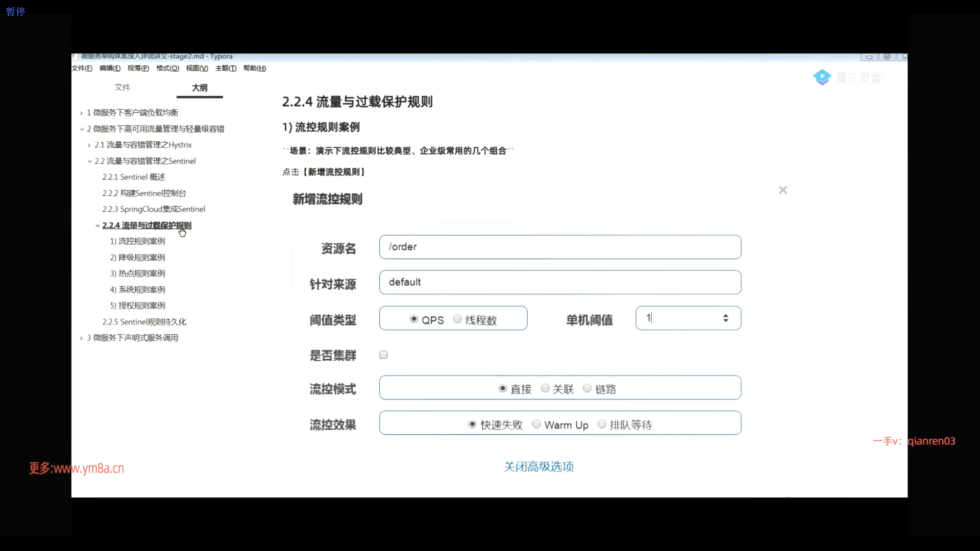Select the 线程数 radio button
This screenshot has width=980, height=551.
pyautogui.click(x=457, y=319)
